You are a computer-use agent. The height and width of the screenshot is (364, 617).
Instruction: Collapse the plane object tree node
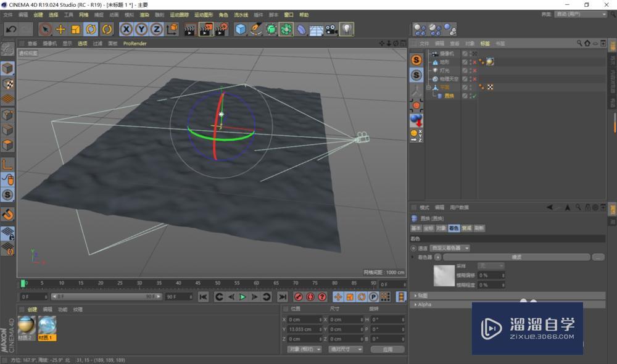tap(429, 88)
